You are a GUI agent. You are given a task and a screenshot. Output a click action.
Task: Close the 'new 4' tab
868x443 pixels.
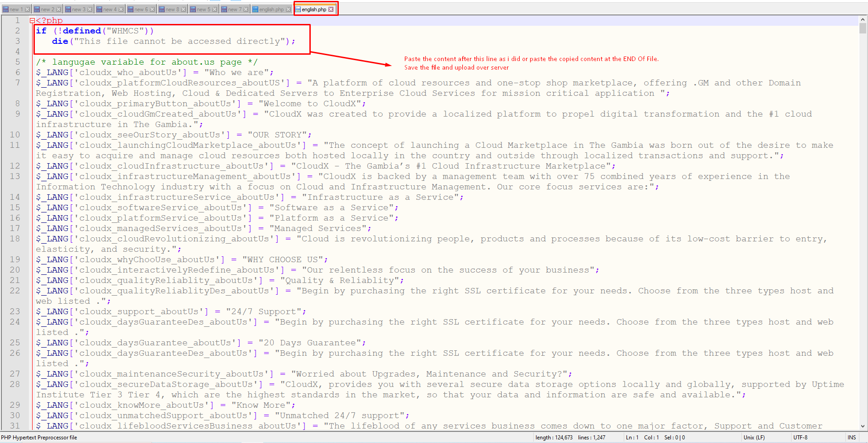(121, 9)
